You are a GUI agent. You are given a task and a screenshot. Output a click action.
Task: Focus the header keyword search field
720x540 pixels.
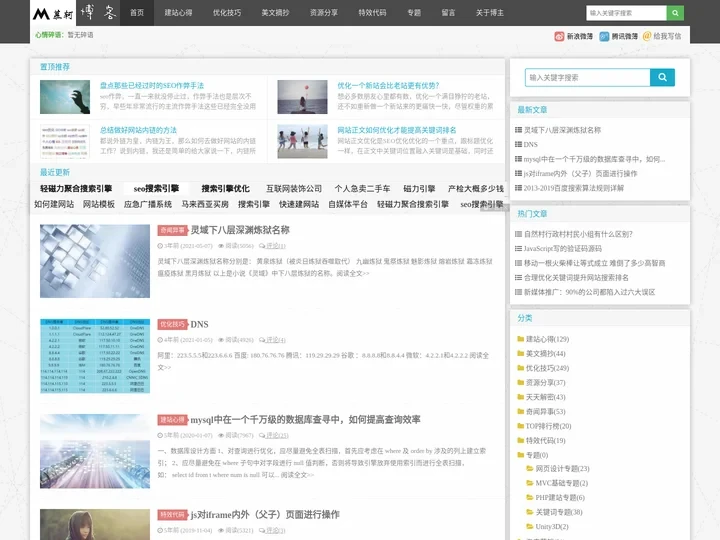coord(626,13)
